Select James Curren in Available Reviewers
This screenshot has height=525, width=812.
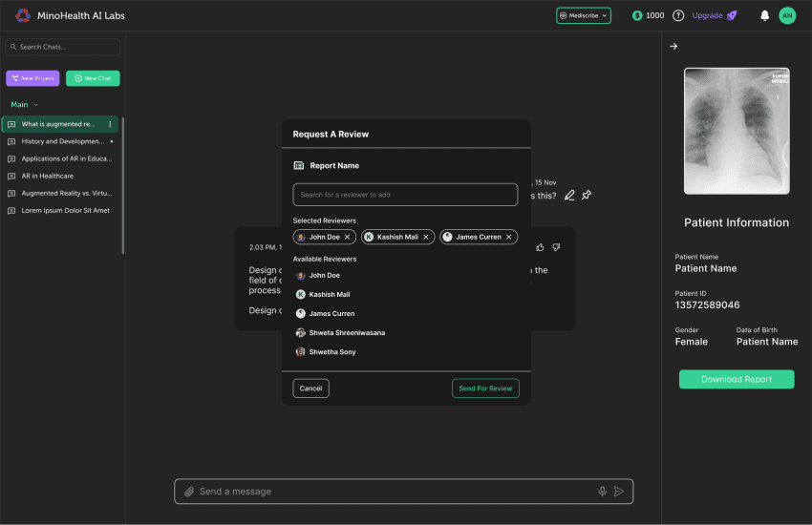pyautogui.click(x=325, y=313)
